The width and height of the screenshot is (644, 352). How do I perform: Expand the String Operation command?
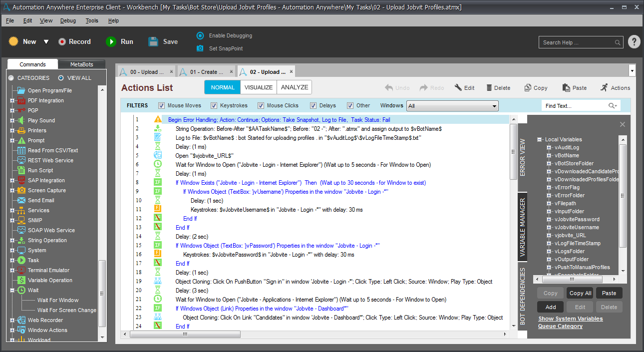point(12,240)
